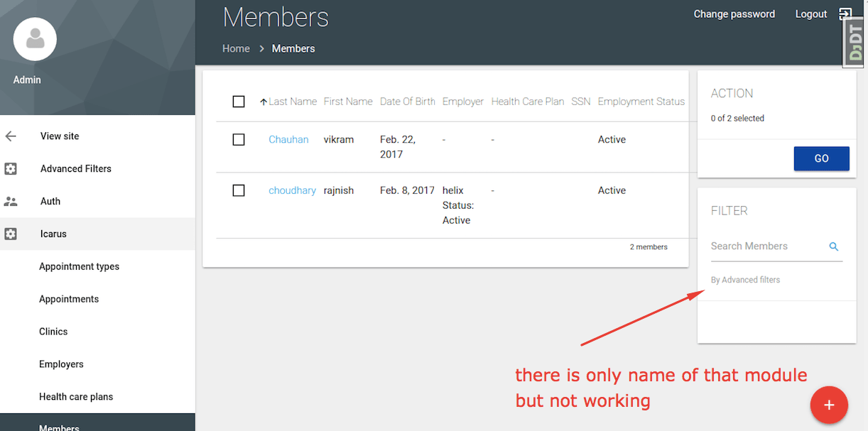Click the Icarus module gear icon
Viewport: 868px width, 431px height.
pos(11,234)
